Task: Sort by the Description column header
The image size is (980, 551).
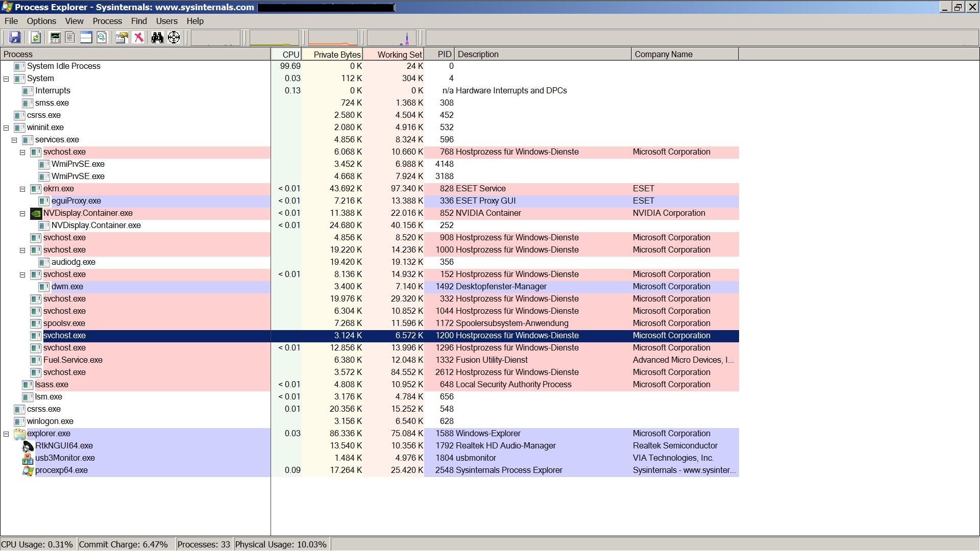Action: tap(543, 54)
